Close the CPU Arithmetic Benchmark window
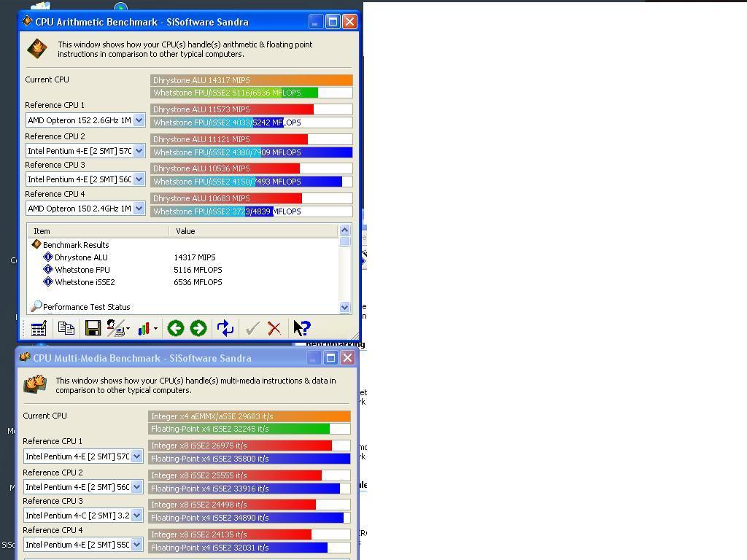This screenshot has height=560, width=747. click(349, 21)
